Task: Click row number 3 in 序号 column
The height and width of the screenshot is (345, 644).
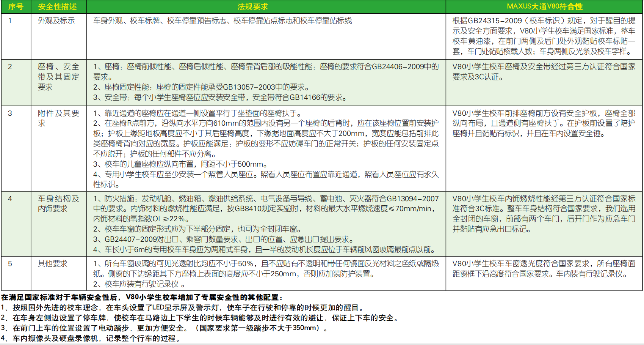Action: [10, 113]
